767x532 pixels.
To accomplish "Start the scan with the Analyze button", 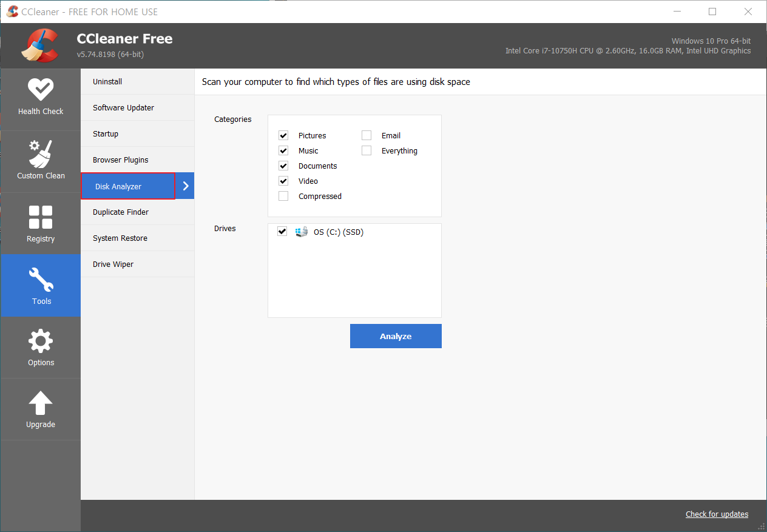I will point(396,336).
